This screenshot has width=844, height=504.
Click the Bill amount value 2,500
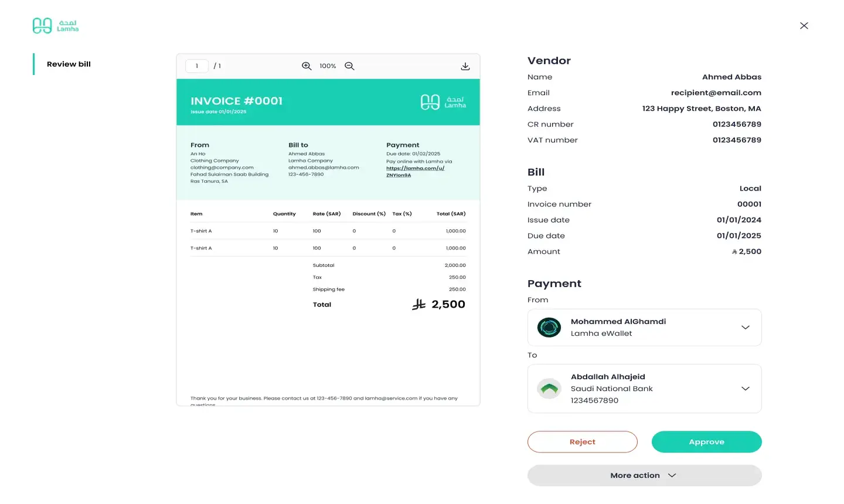pos(746,251)
